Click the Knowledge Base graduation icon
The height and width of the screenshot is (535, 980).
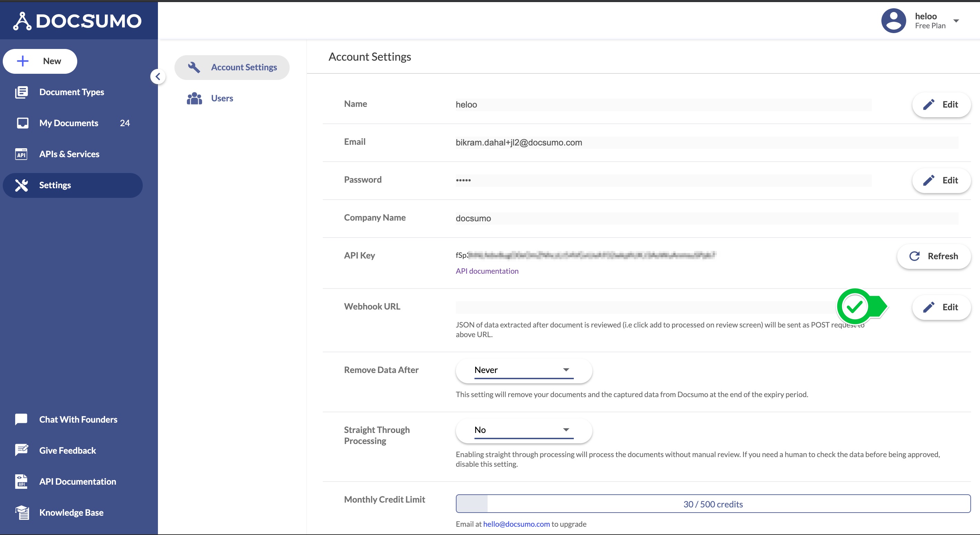[22, 512]
